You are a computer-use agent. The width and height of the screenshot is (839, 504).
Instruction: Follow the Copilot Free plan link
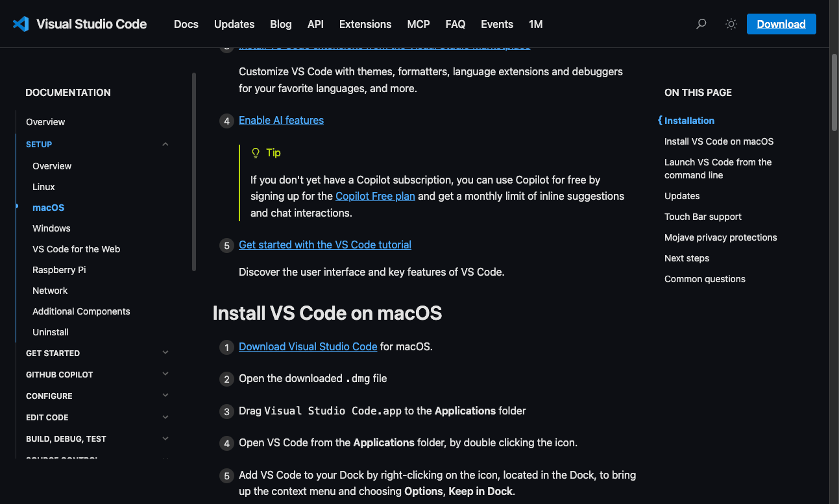(x=375, y=196)
